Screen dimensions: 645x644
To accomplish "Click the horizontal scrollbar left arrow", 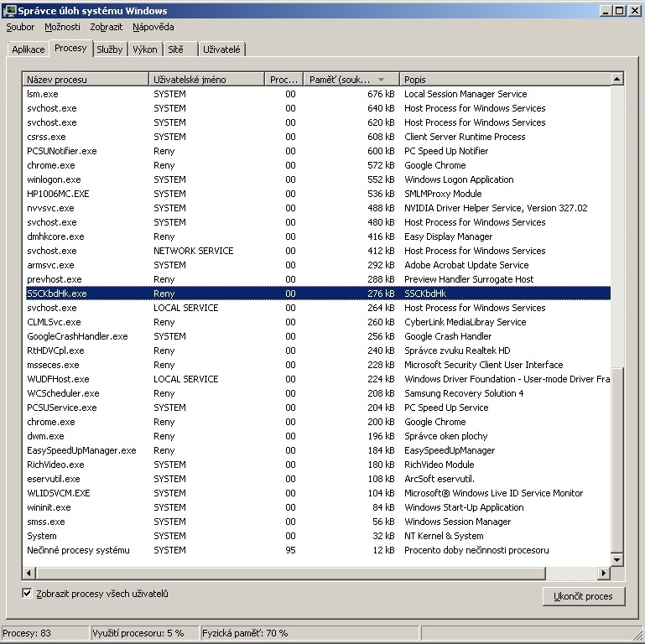I will pyautogui.click(x=29, y=574).
